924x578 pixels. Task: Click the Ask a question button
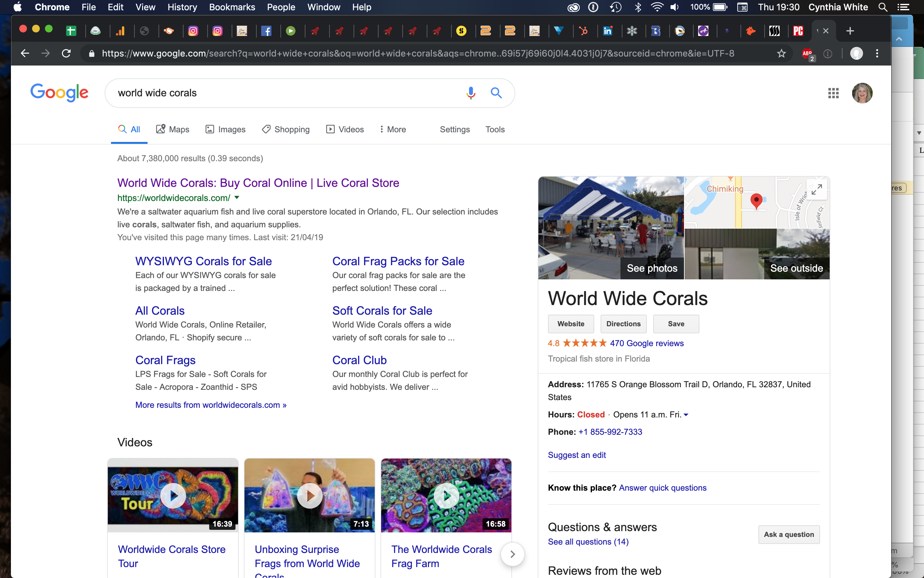789,534
